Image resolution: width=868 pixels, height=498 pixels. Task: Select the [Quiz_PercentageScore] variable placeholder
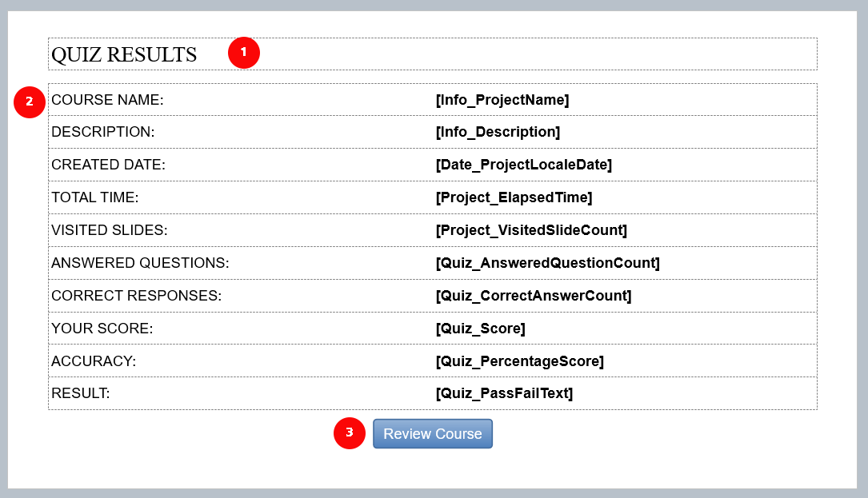point(520,361)
